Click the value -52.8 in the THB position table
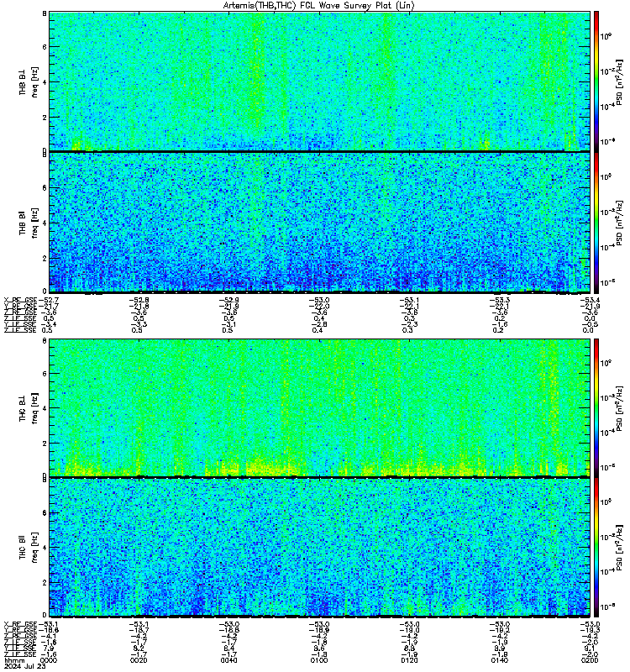The height and width of the screenshot is (672, 630). 139,300
